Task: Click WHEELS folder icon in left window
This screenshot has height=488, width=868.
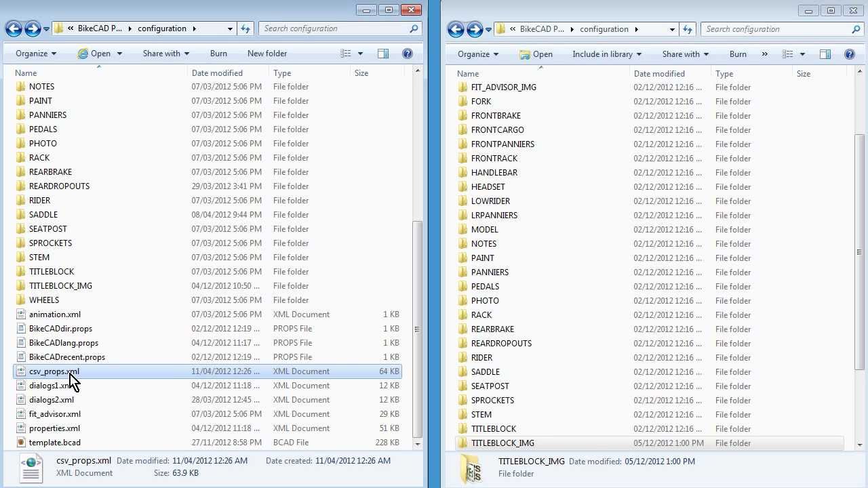Action: pos(21,300)
